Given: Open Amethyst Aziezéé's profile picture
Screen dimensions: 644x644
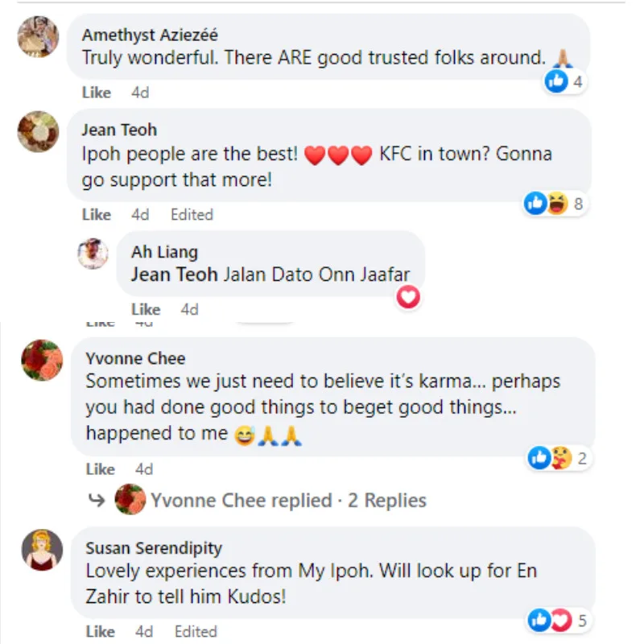Looking at the screenshot, I should 38,36.
